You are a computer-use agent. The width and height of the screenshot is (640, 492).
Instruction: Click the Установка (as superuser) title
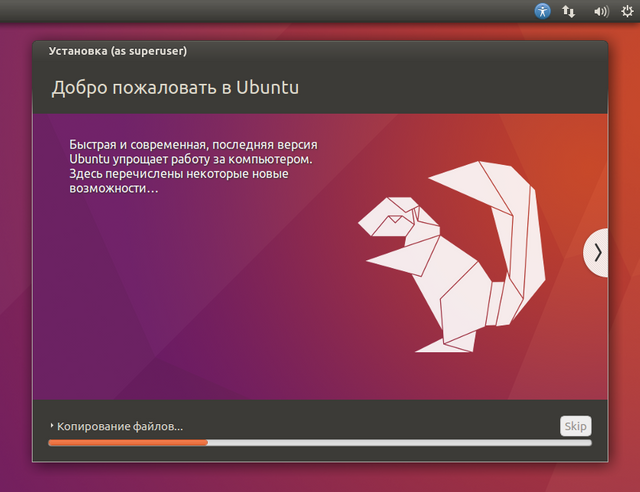118,51
